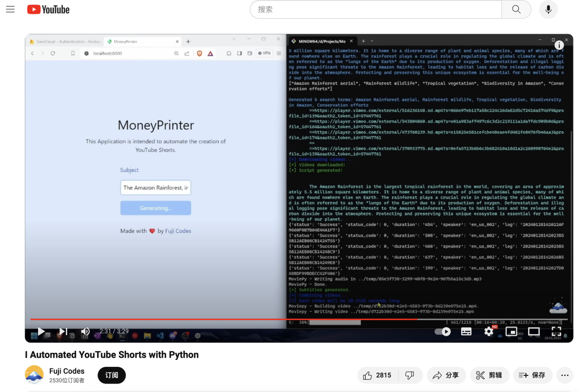
Task: Subscribe with the 订阅 button
Action: coord(112,375)
